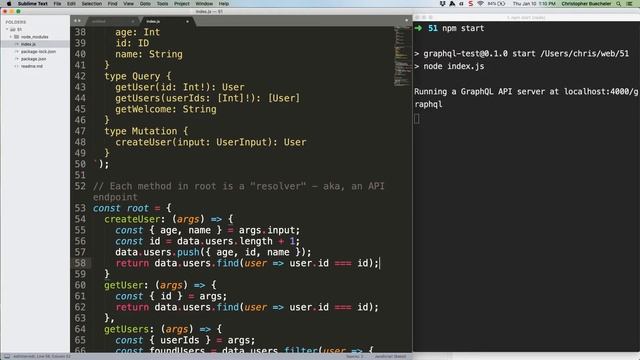Open the File menu
640x360 pixels.
[57, 4]
